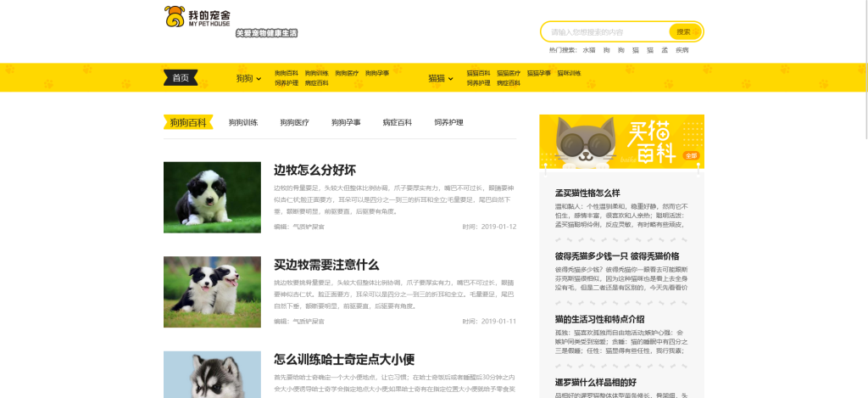
Task: Open article 边牧怎么分好坏
Action: click(314, 170)
